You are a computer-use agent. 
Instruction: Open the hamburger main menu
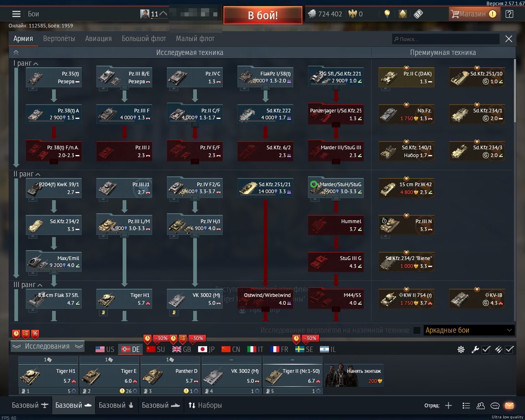[x=16, y=14]
